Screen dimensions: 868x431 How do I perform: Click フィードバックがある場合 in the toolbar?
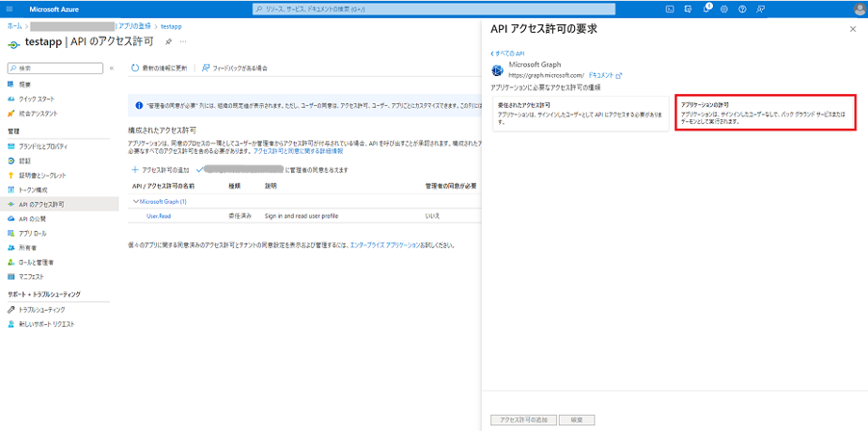point(235,68)
